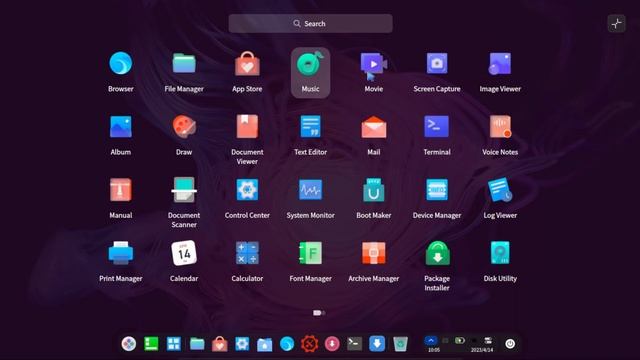Launch Disk Utility

click(500, 253)
